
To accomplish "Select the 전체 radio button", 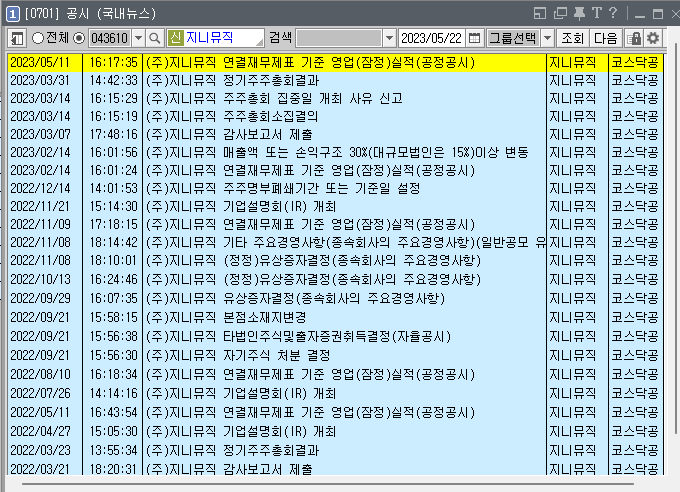I will [38, 38].
